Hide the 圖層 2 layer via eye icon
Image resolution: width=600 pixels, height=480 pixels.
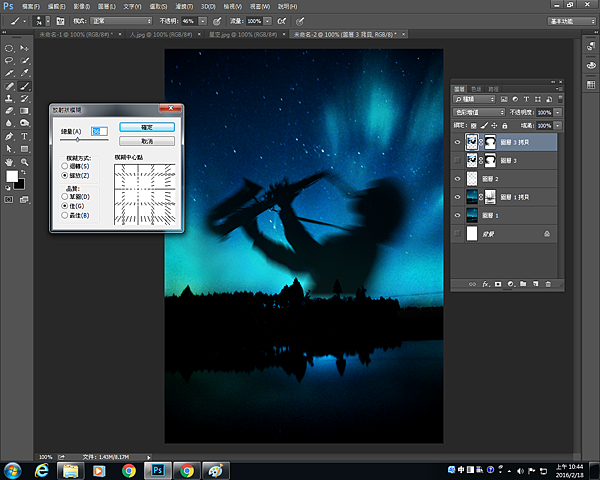coord(459,178)
